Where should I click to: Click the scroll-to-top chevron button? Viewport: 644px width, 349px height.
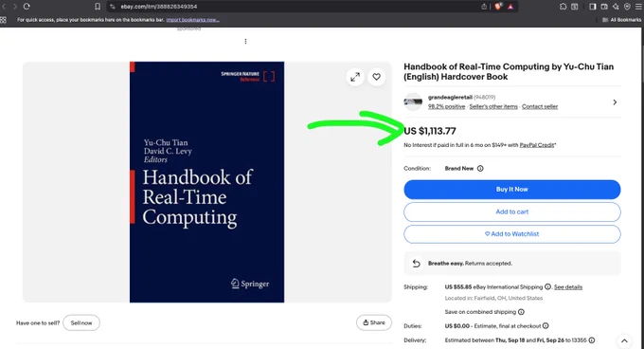click(624, 340)
